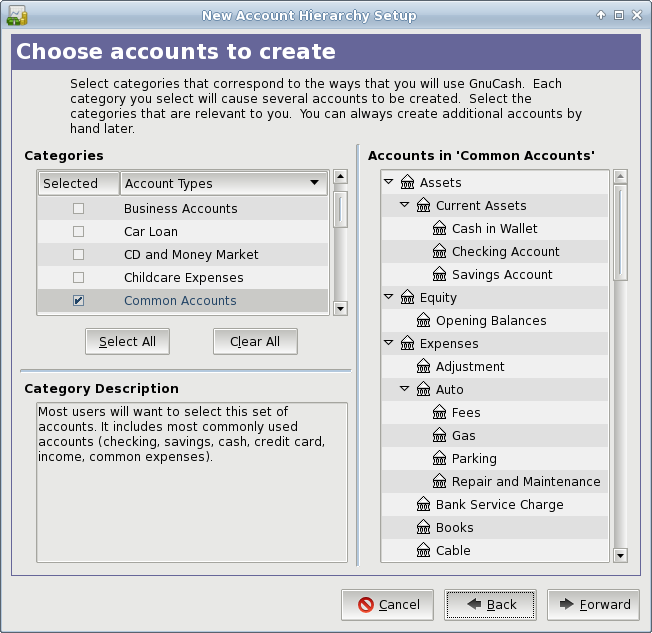The width and height of the screenshot is (652, 633).
Task: Click the GnuCash app icon in title bar
Action: coord(17,15)
